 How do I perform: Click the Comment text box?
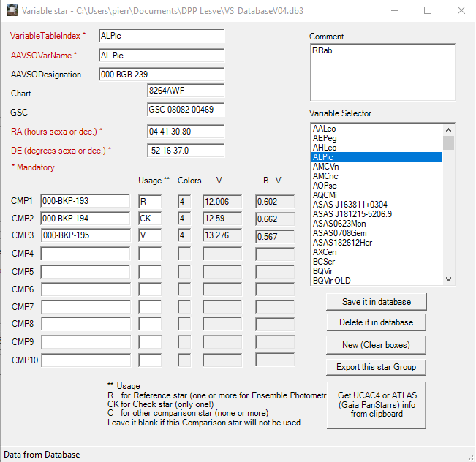[383, 72]
